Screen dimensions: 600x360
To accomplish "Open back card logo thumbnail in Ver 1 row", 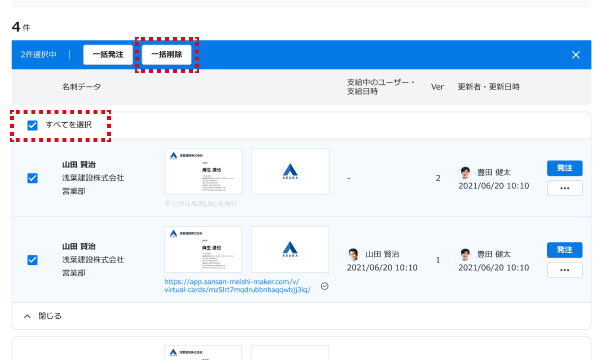I will point(290,249).
